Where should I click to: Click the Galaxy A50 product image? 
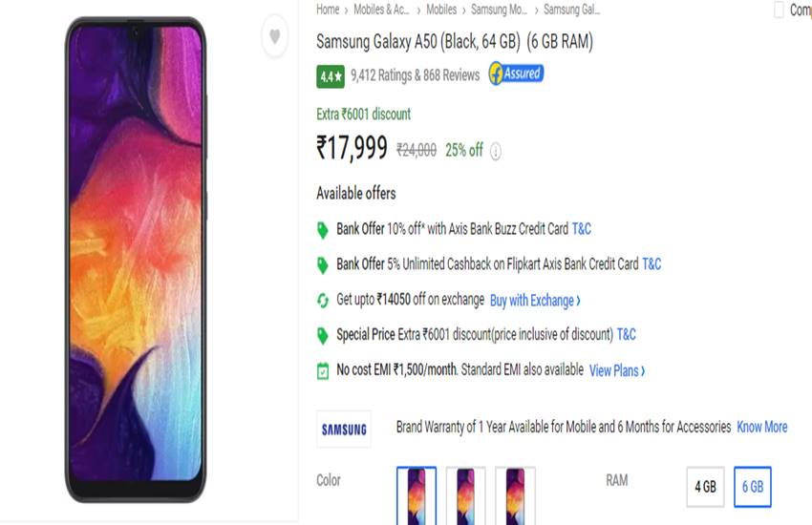(x=135, y=260)
